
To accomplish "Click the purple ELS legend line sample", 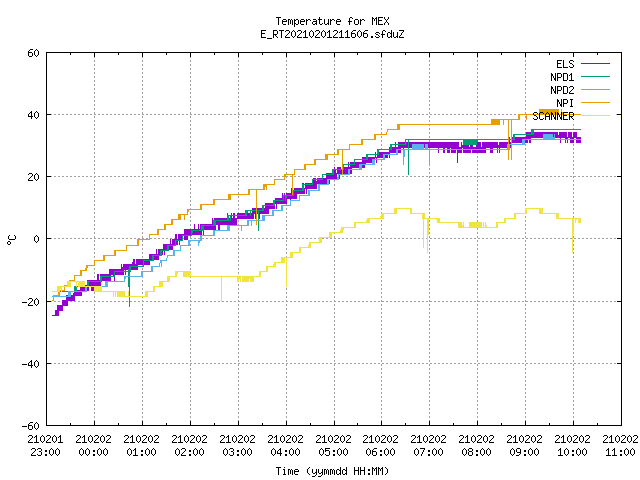I will coord(595,64).
